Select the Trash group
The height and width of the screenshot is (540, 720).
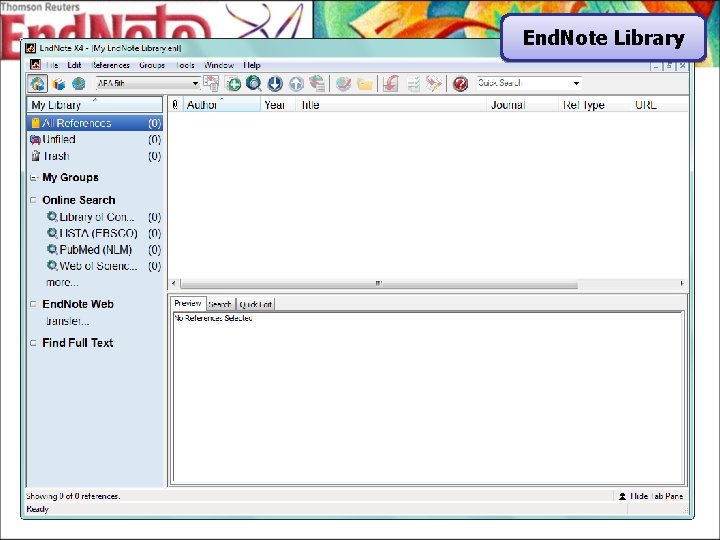pyautogui.click(x=95, y=156)
